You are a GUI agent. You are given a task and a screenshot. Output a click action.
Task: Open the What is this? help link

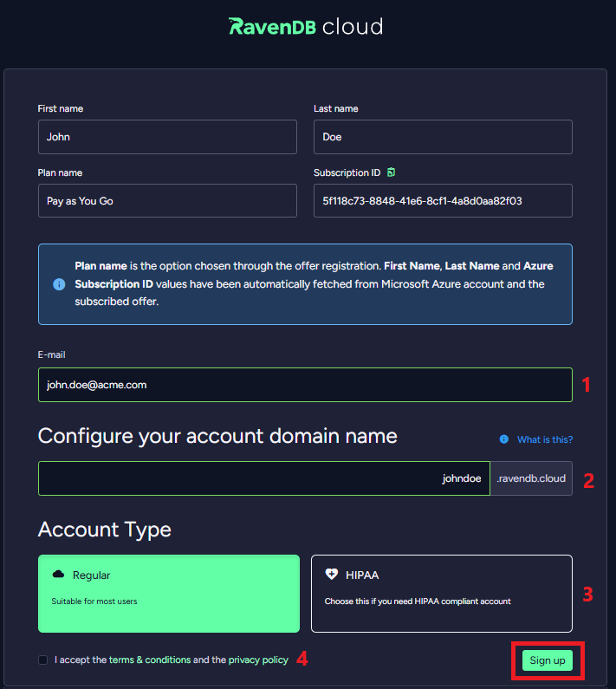pos(545,439)
